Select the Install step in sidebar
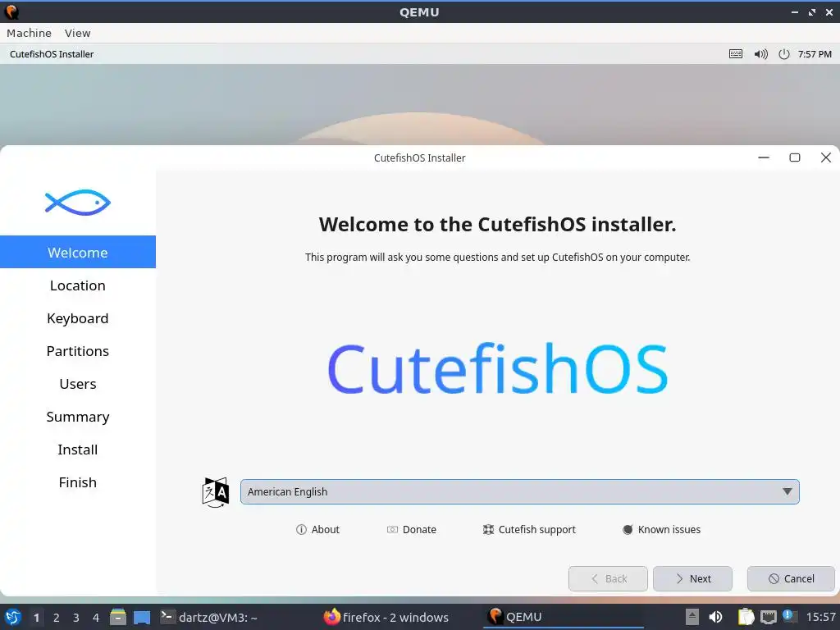The height and width of the screenshot is (630, 840). pos(78,450)
